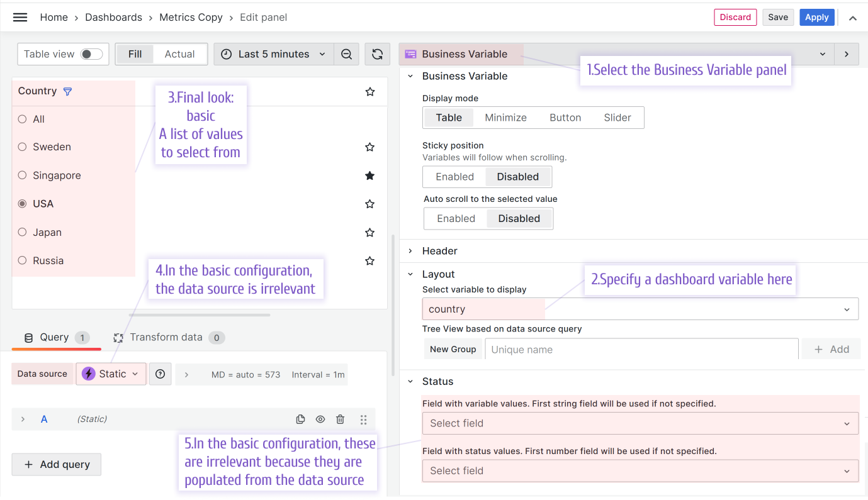Duplicate the query using the copy icon

(300, 419)
